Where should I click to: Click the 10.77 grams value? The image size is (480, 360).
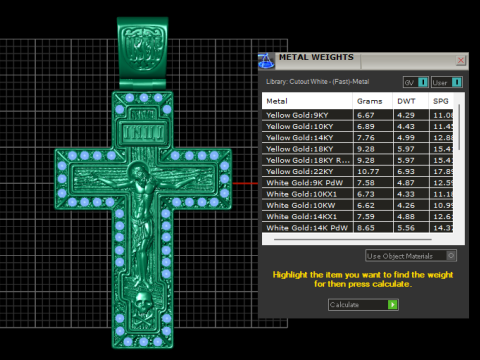[368, 172]
